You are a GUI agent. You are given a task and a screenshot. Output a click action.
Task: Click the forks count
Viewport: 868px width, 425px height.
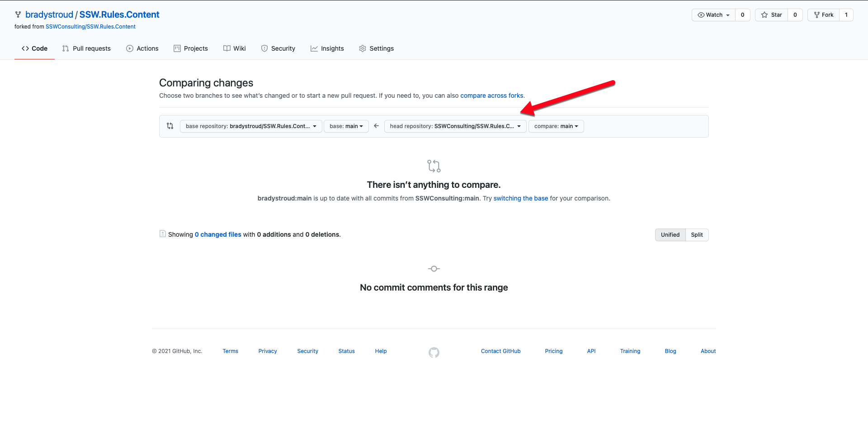pyautogui.click(x=846, y=15)
